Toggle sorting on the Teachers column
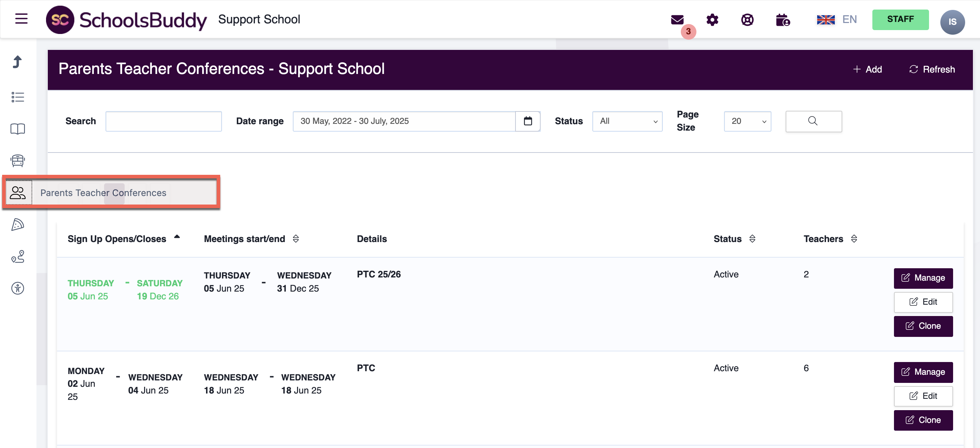This screenshot has height=448, width=980. [x=854, y=239]
